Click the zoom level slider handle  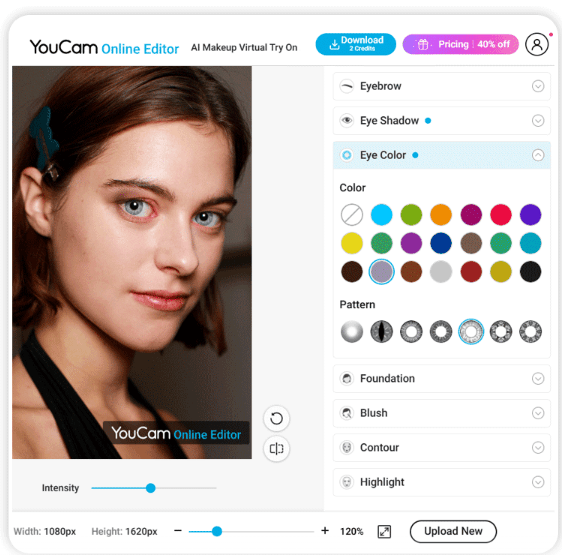(x=216, y=531)
